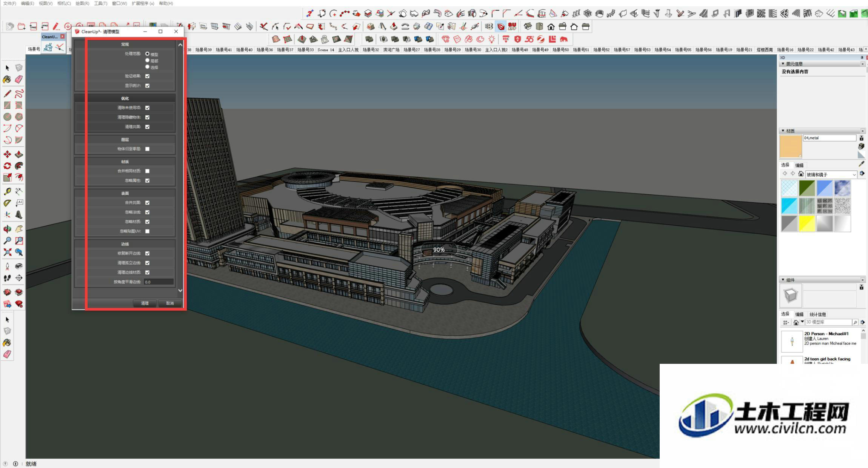Screen dimensions: 868x468
Task: Click the 取消 button
Action: pyautogui.click(x=170, y=303)
